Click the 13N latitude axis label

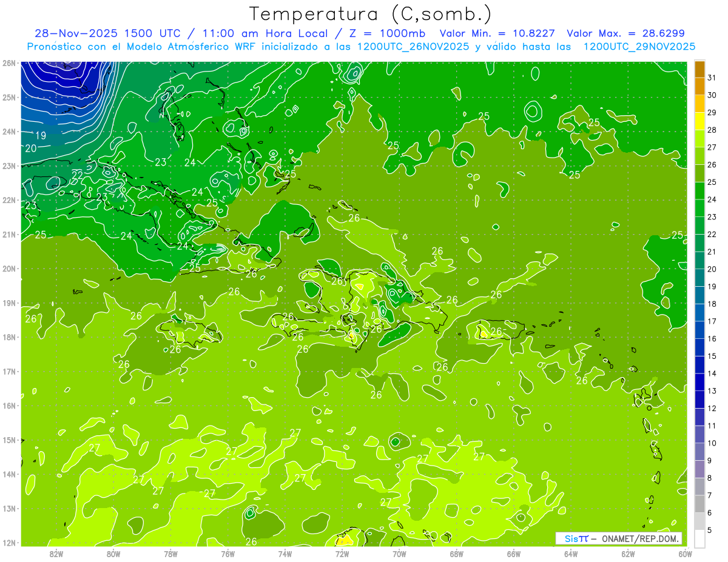pyautogui.click(x=9, y=508)
